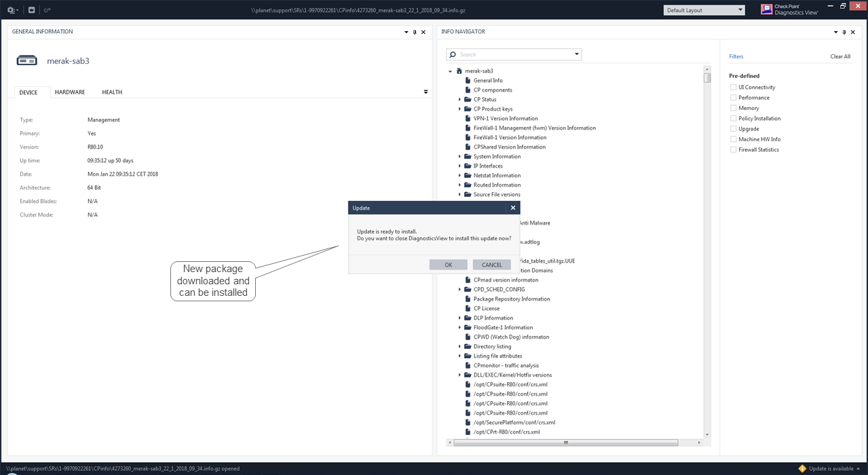868x475 pixels.
Task: Select FireWall-1 Management (fwm) Version Information row
Action: (534, 128)
